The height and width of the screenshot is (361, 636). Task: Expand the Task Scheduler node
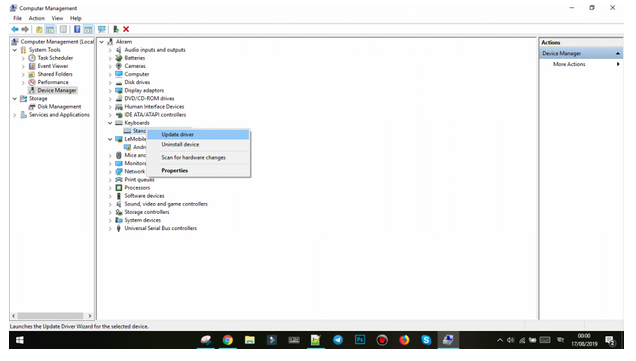click(23, 58)
